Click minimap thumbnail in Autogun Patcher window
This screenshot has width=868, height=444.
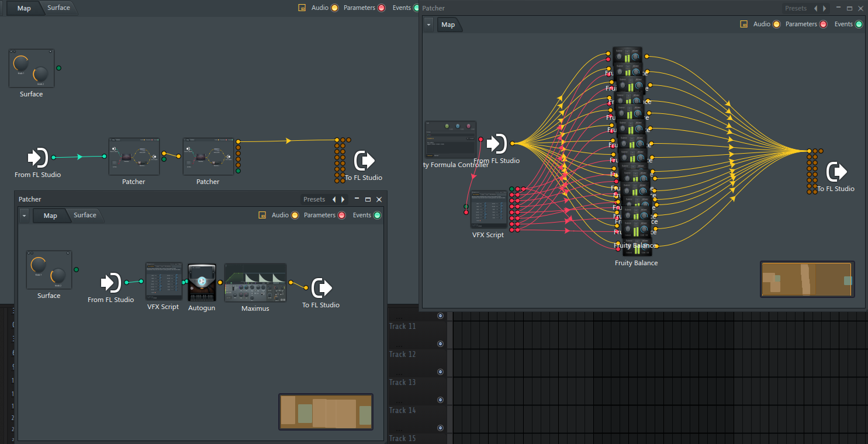[326, 412]
